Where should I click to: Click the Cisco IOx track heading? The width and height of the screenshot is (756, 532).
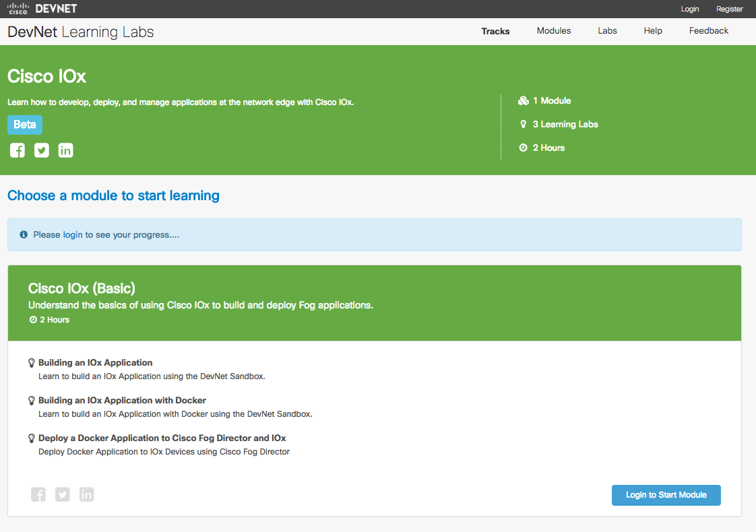pyautogui.click(x=46, y=76)
